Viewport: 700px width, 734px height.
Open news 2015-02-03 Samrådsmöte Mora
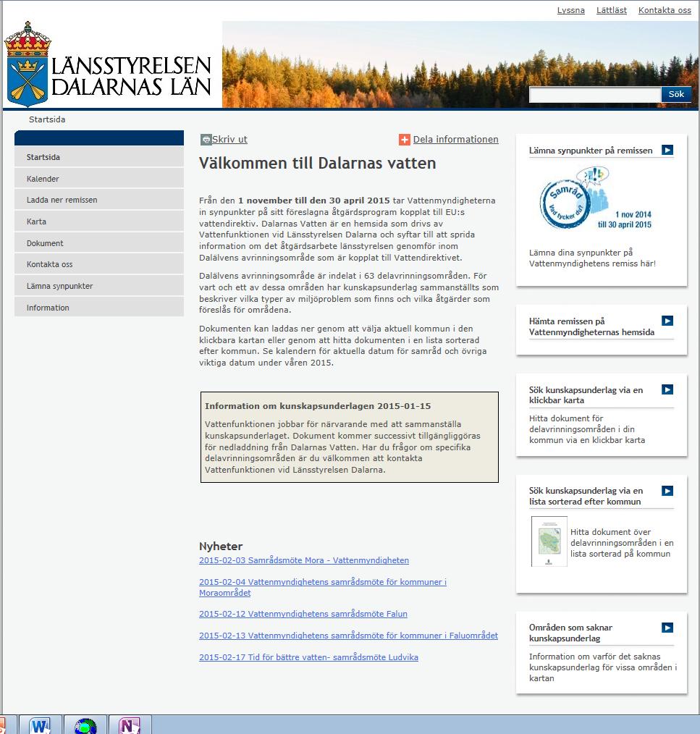pos(304,560)
